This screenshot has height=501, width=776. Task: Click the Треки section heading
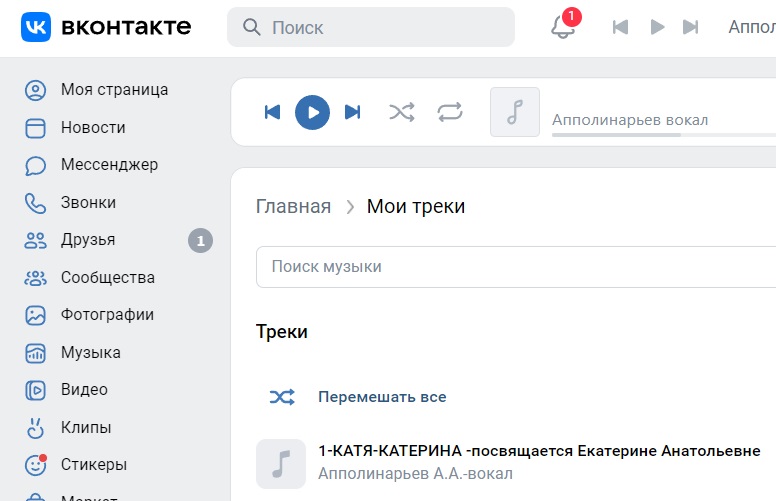pyautogui.click(x=282, y=332)
